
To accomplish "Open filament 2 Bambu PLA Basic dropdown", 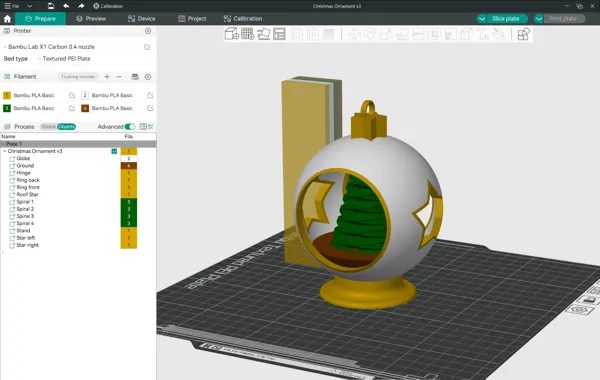I will 112,95.
